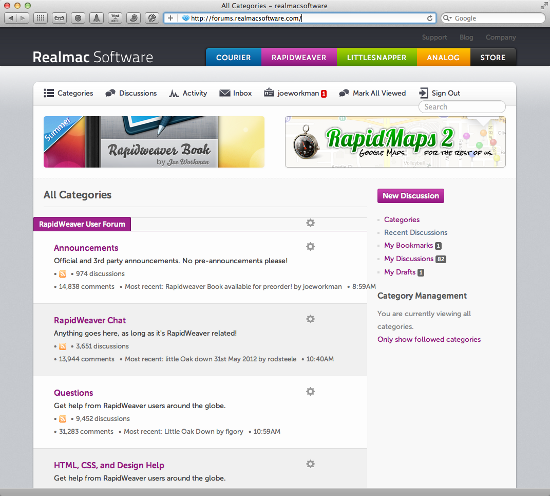
Task: Start a New Discussion
Action: pyautogui.click(x=410, y=196)
